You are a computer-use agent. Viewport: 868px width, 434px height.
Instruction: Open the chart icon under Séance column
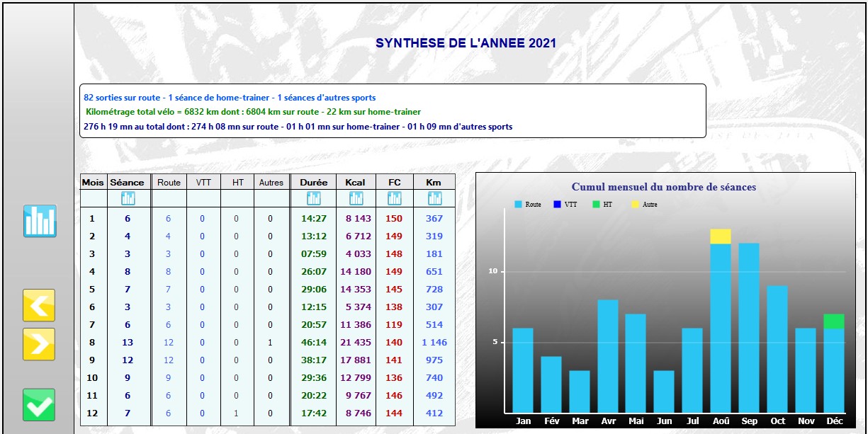128,199
